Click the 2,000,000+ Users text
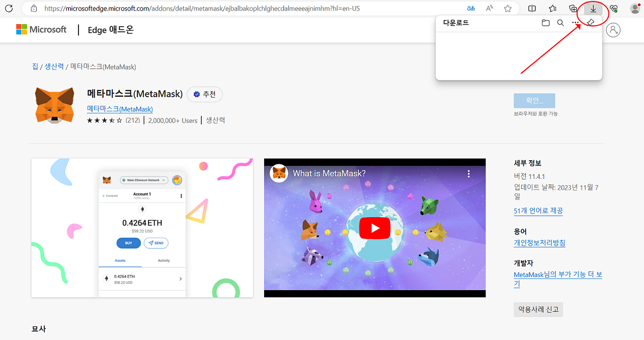Screen dimensions: 644x340 (173, 120)
